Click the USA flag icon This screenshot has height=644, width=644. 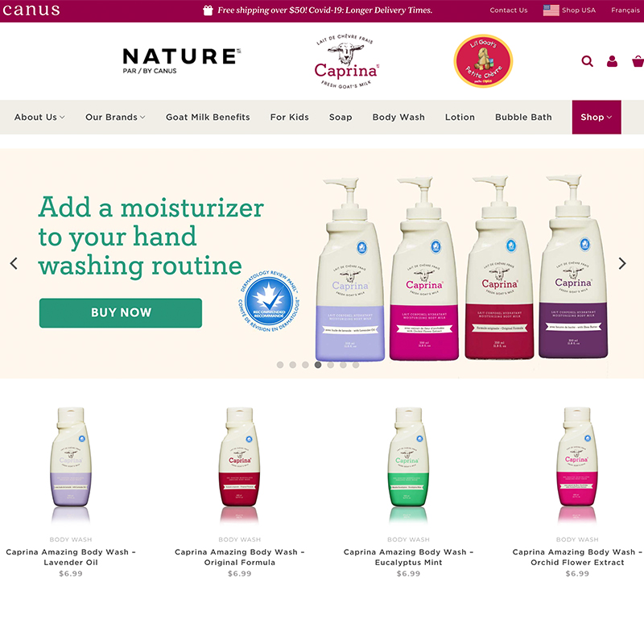tap(551, 10)
